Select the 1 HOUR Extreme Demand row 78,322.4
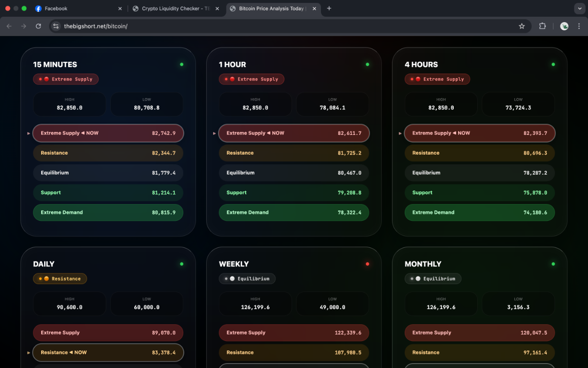Screen dimensions: 588x368 (x=294, y=212)
